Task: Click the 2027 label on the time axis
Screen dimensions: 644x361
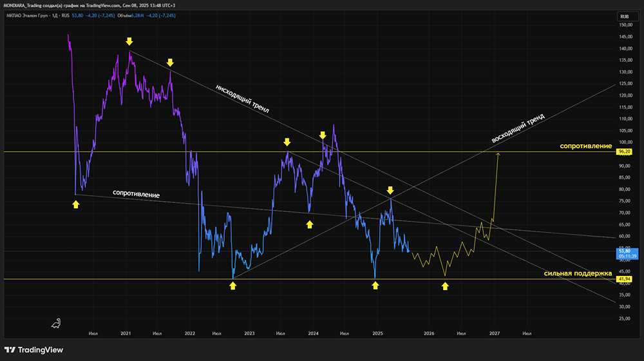Action: click(495, 333)
